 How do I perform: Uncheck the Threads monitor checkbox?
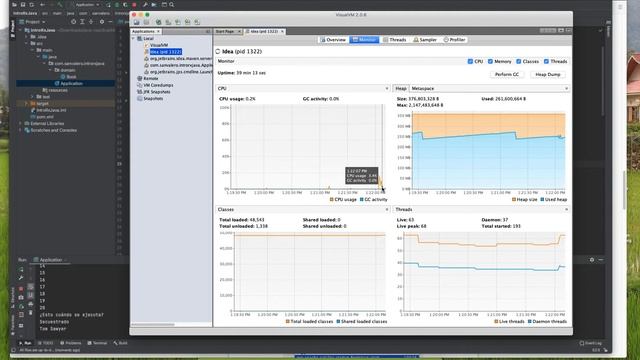click(x=546, y=61)
